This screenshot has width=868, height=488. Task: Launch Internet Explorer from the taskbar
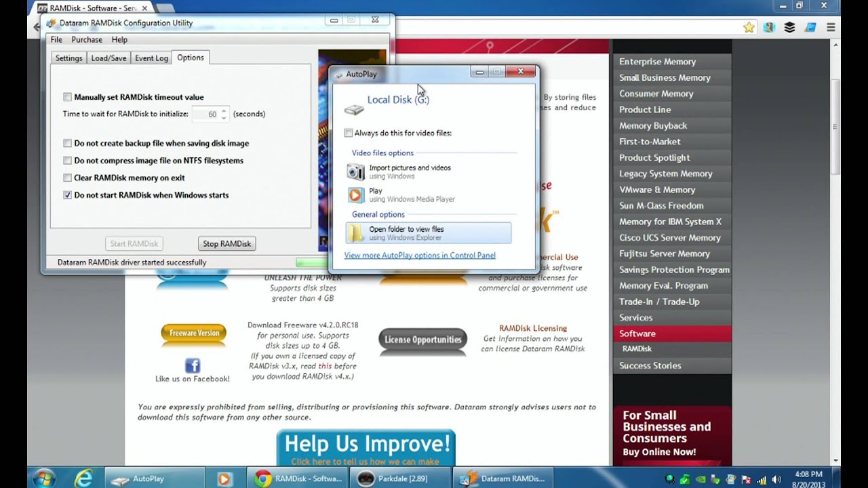tap(84, 479)
